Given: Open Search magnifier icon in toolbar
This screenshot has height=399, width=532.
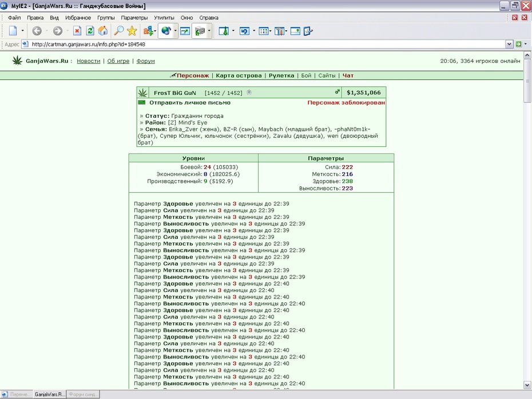Looking at the screenshot, I should coord(118,31).
